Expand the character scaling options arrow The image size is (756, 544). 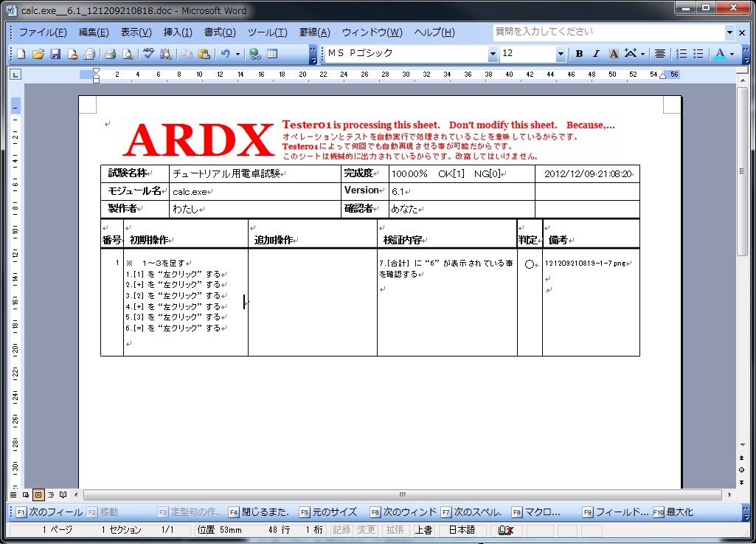642,54
